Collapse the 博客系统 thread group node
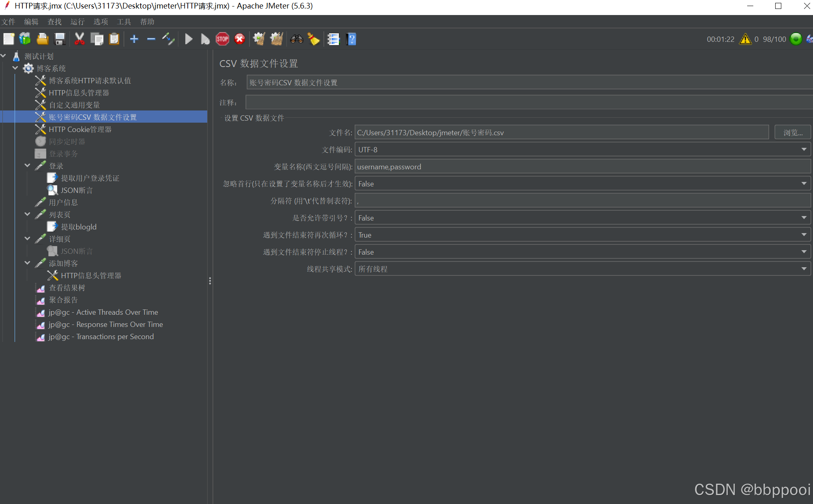 [x=15, y=68]
